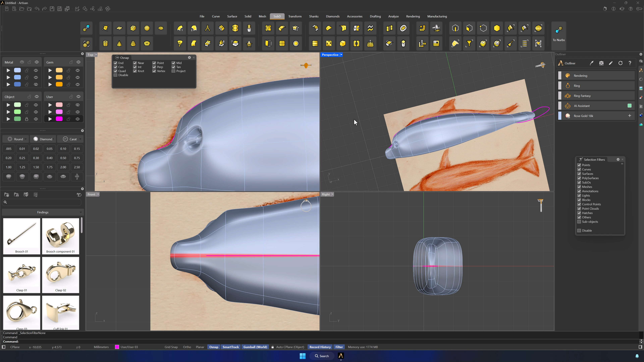
Task: Toggle Grid Snap in status bar
Action: [171, 347]
